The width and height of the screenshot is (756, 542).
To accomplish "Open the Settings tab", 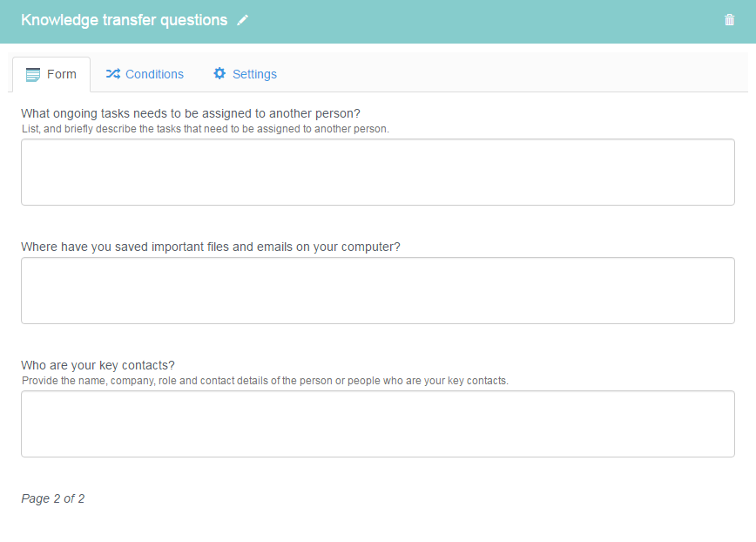I will [x=245, y=74].
